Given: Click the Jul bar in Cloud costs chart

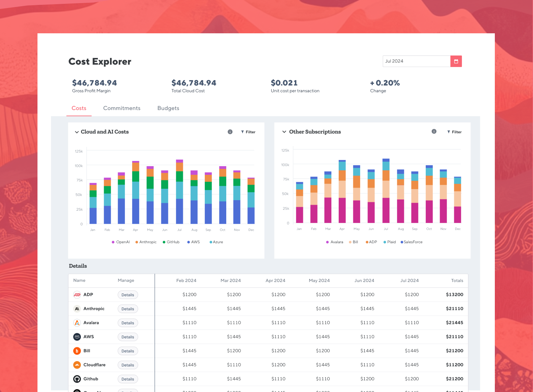Looking at the screenshot, I should 179,191.
